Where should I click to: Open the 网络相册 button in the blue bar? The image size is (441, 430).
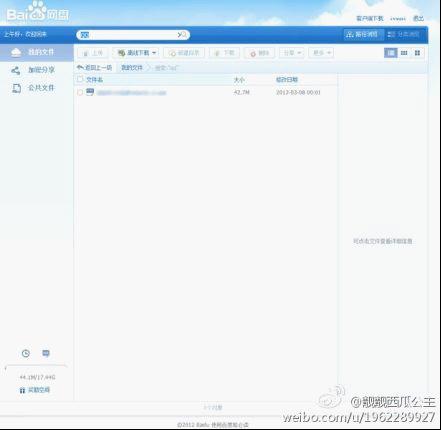[x=363, y=34]
